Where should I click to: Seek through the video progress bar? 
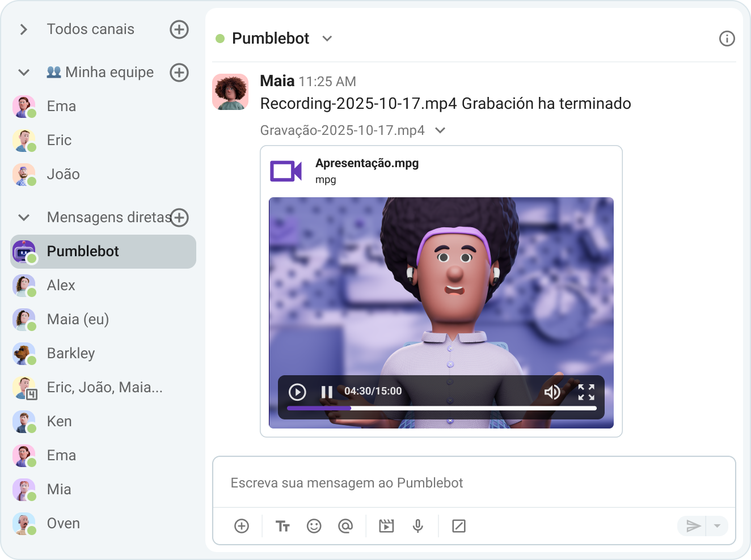(x=441, y=408)
